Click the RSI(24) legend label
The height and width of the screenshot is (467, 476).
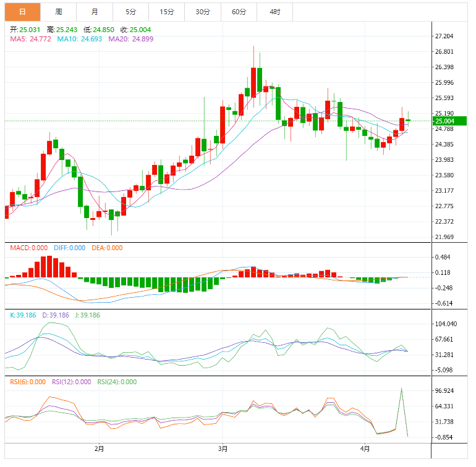tap(117, 382)
